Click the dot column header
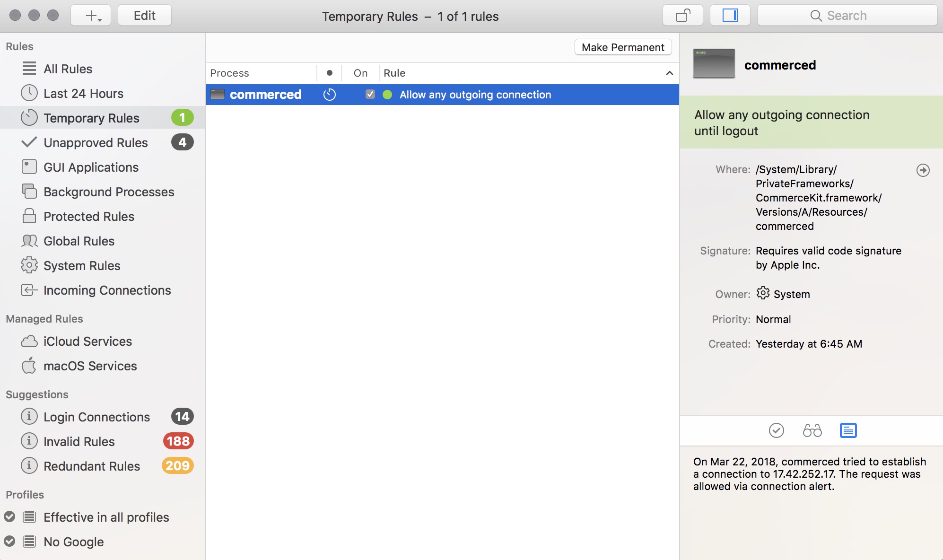Viewport: 943px width, 560px height. (330, 73)
